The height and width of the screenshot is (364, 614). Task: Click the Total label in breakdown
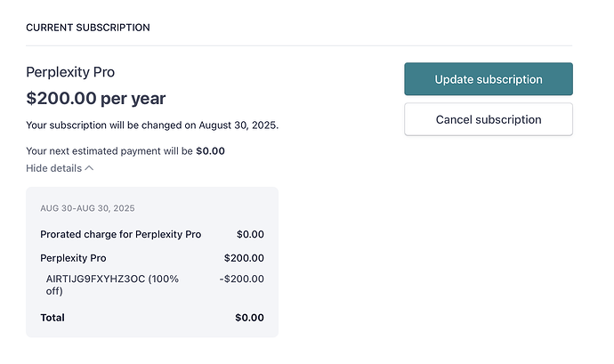coord(53,317)
